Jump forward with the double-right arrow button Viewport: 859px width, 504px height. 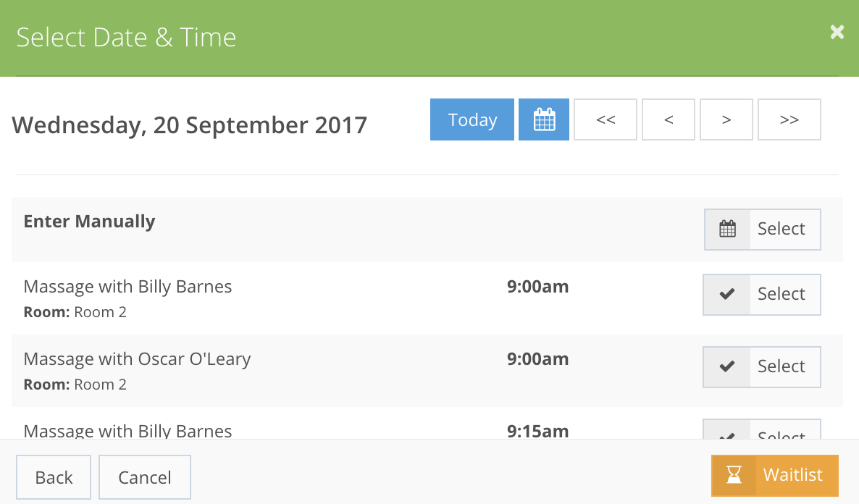pos(789,119)
